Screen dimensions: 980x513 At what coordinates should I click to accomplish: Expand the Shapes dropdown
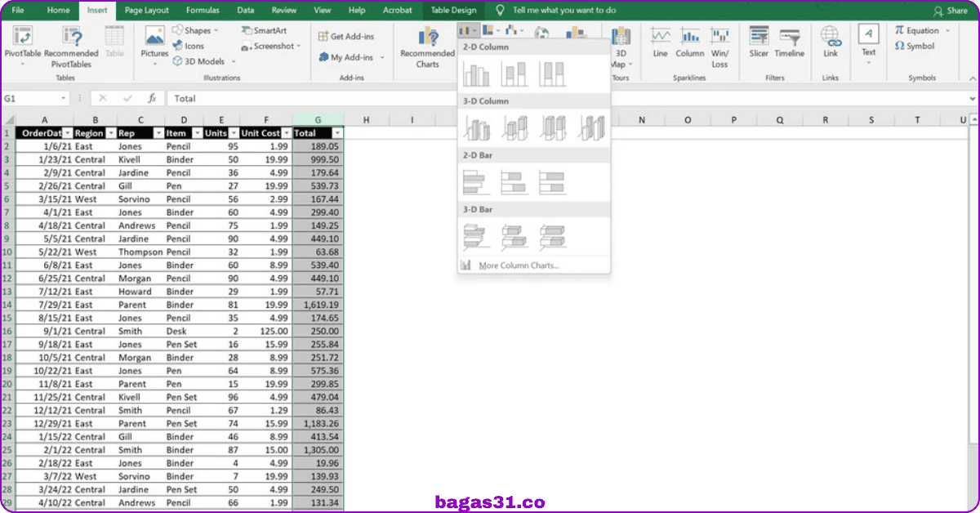(x=216, y=30)
